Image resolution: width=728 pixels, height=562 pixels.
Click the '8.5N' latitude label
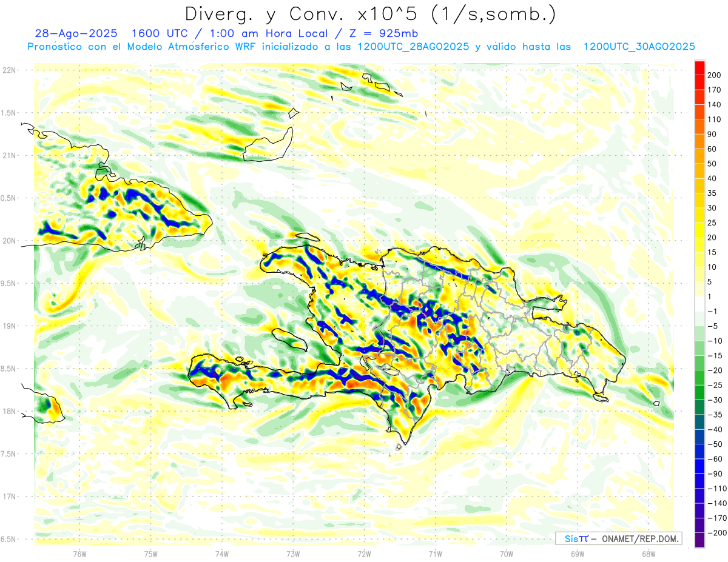click(9, 369)
